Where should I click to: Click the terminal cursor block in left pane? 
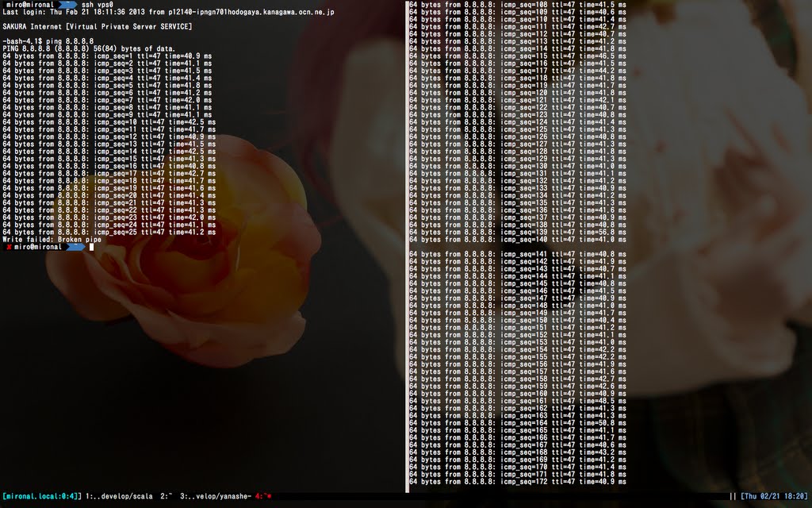[x=92, y=248]
